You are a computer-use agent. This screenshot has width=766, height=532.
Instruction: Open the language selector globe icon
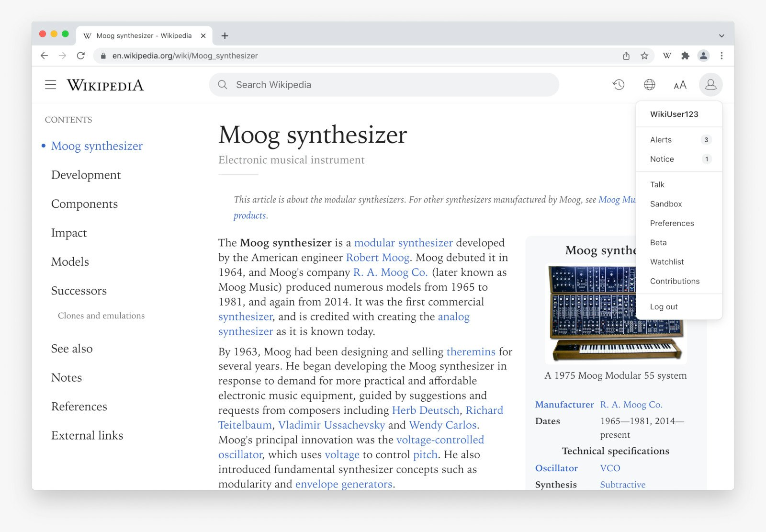pos(649,85)
